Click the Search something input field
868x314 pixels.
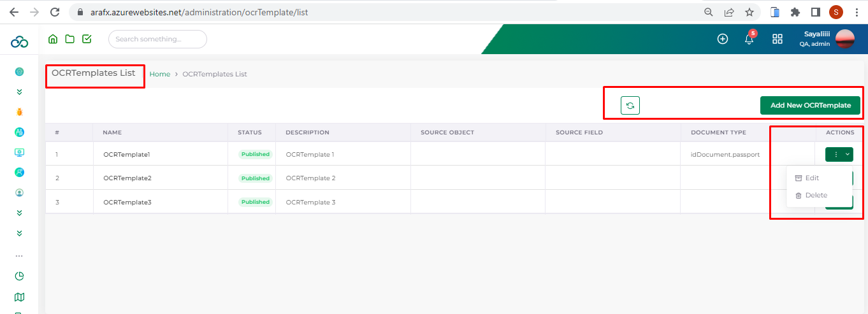click(157, 39)
